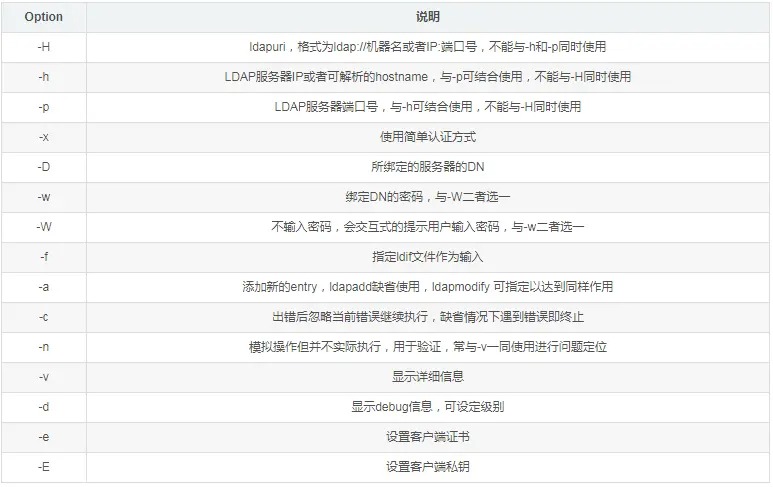Click the "Option" column header
Screen dimensions: 773x487
tap(44, 17)
